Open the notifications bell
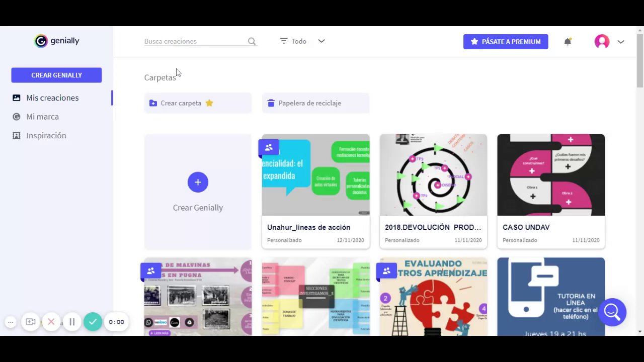644x362 pixels. pos(568,42)
